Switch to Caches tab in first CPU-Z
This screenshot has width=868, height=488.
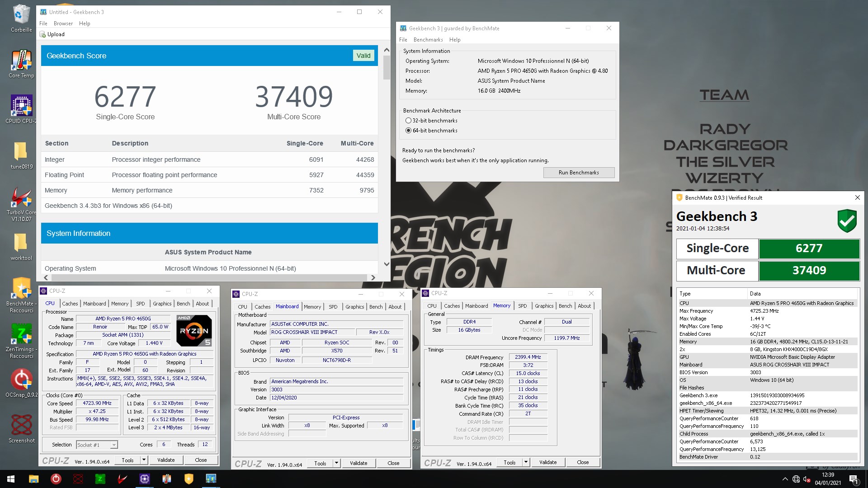pyautogui.click(x=70, y=304)
